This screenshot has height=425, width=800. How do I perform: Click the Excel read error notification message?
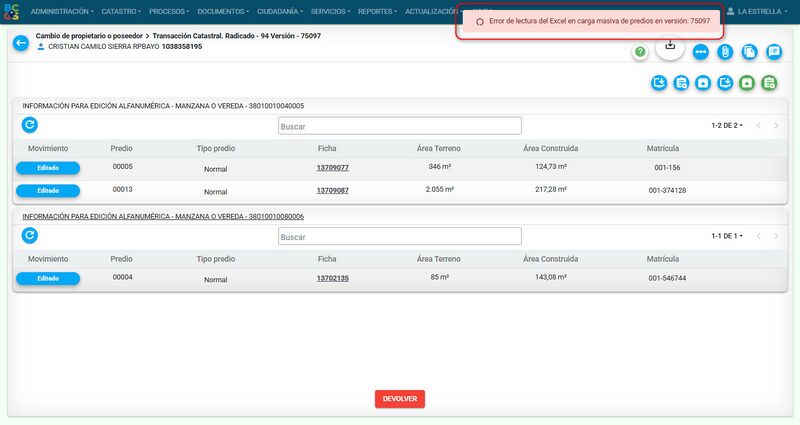(589, 21)
